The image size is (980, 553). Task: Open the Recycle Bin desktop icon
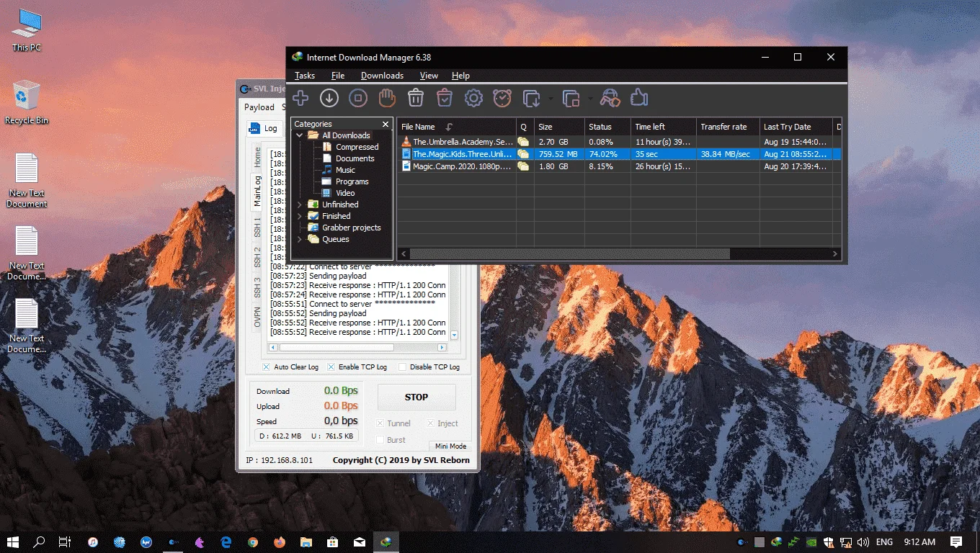pyautogui.click(x=27, y=102)
